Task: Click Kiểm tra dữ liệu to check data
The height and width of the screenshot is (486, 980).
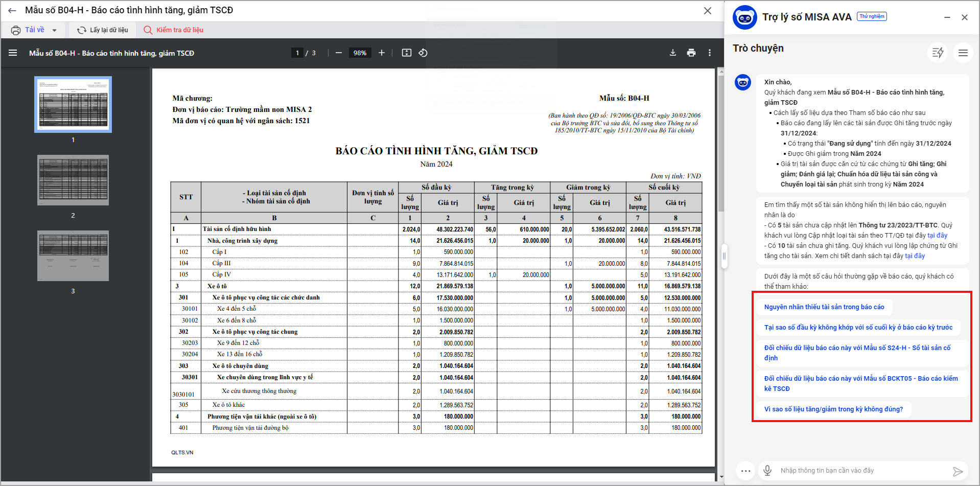Action: tap(174, 30)
